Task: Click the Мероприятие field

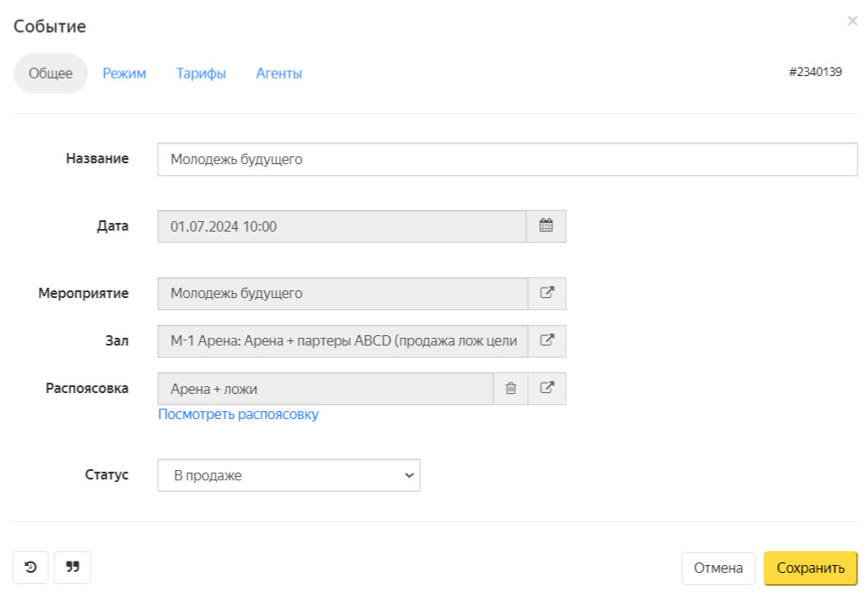Action: 341,293
